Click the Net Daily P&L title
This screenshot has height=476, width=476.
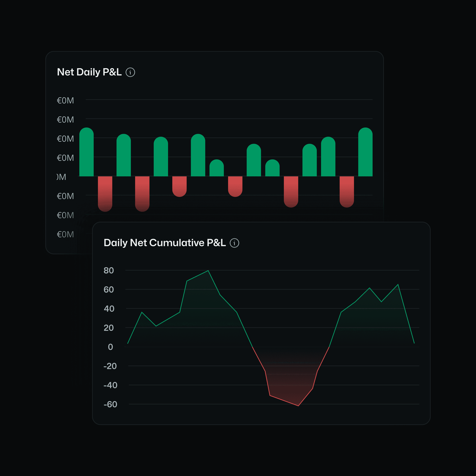click(89, 72)
